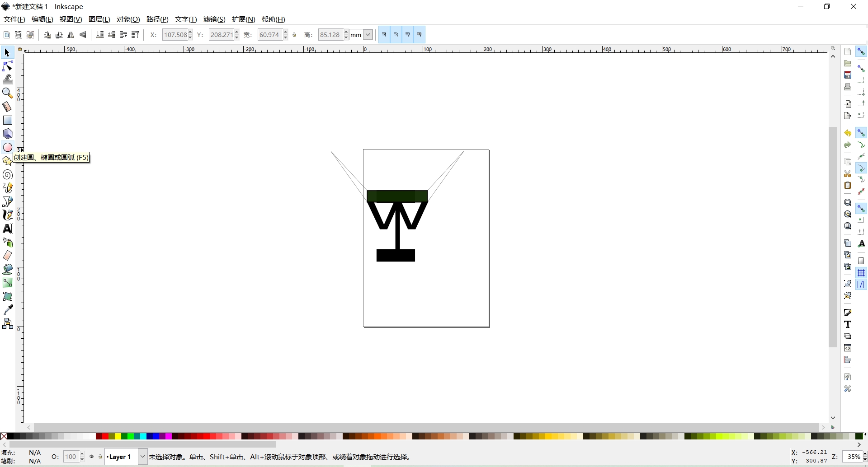Viewport: 868px width, 467px height.
Task: Toggle scale stroke width with object
Action: point(384,35)
